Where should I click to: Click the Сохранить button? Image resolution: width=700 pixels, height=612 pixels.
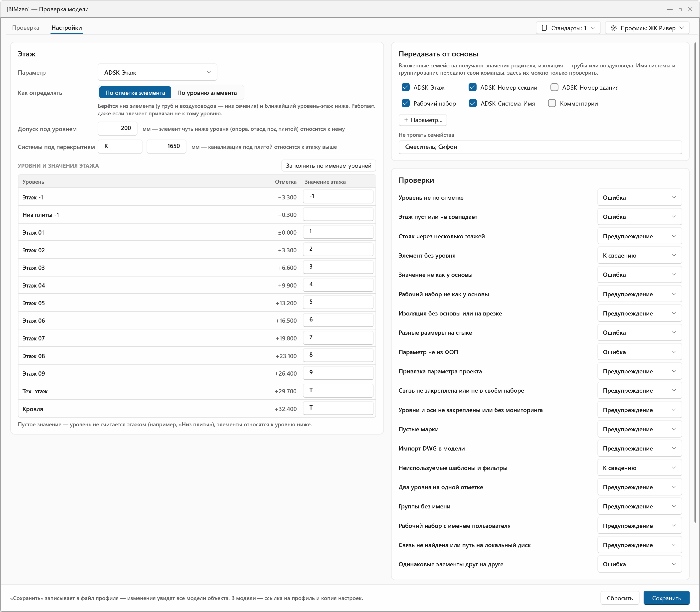pyautogui.click(x=666, y=598)
